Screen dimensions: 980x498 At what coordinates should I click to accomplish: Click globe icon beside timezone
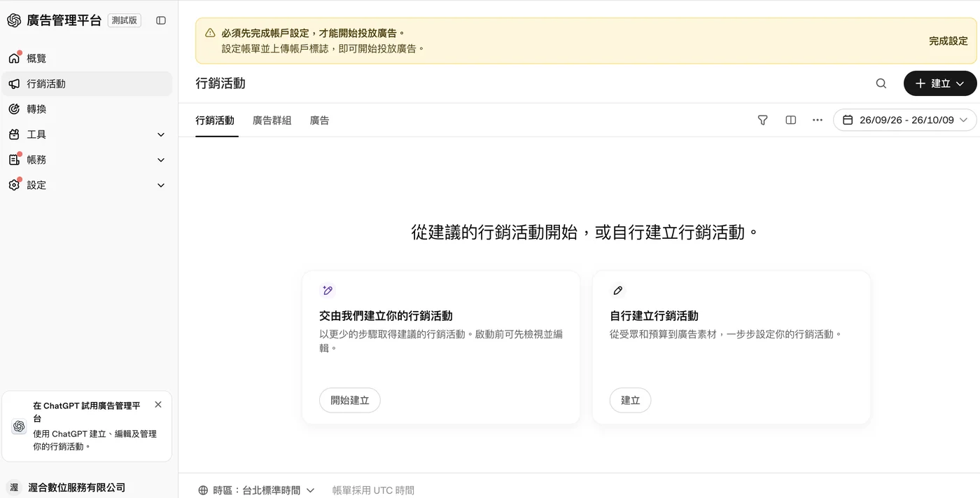click(x=203, y=490)
